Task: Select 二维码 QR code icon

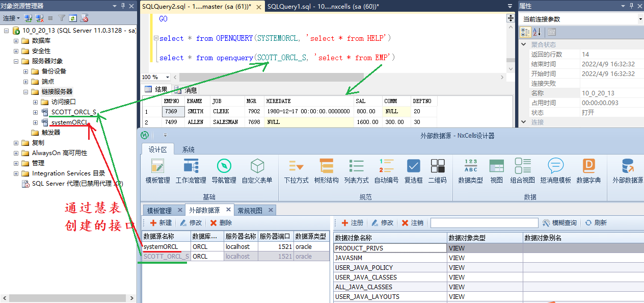Action: (x=437, y=171)
